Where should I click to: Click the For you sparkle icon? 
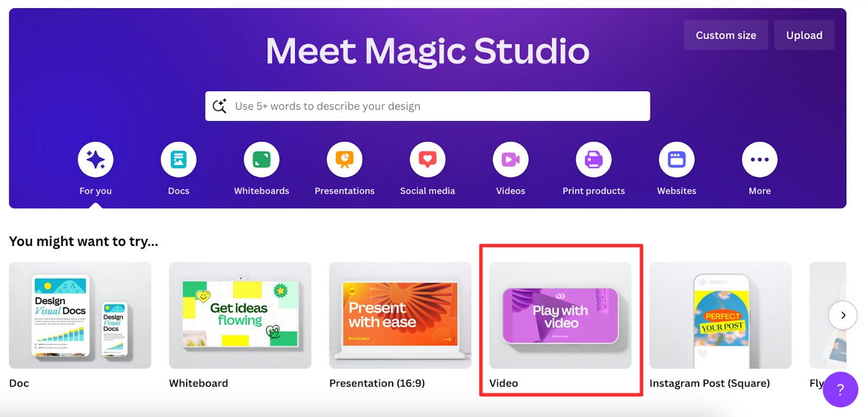[95, 160]
